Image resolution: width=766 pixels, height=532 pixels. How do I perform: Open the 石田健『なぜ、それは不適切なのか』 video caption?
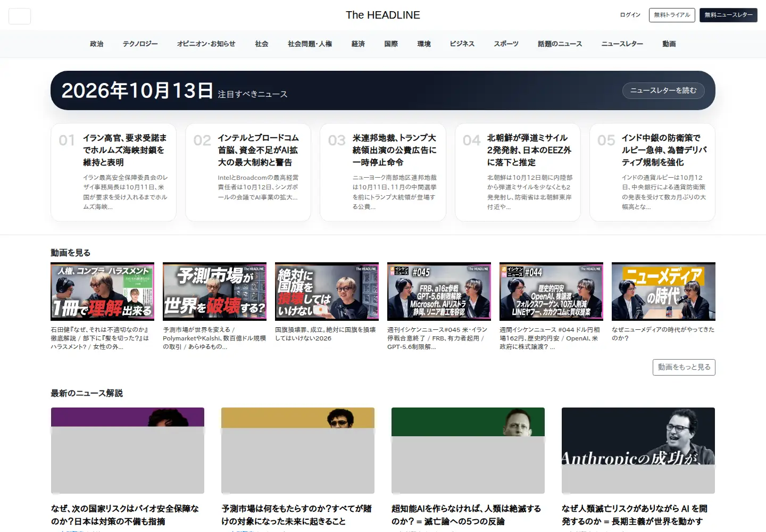click(x=101, y=338)
